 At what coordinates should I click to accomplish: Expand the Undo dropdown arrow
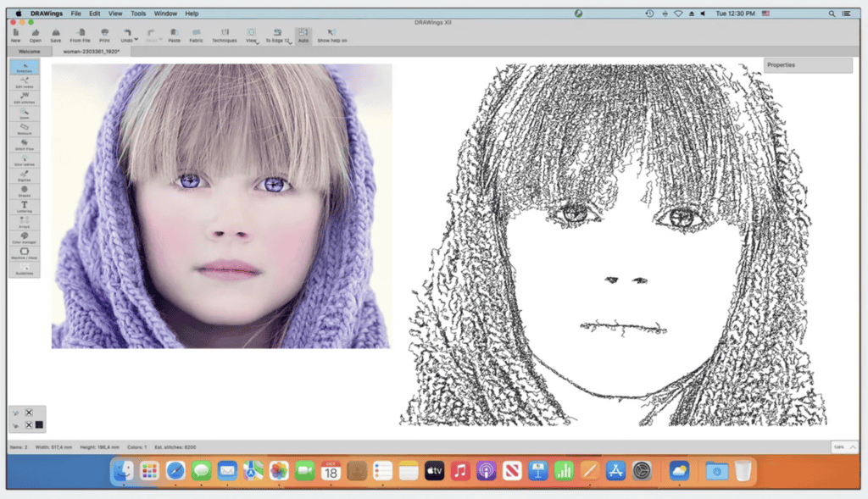click(136, 39)
